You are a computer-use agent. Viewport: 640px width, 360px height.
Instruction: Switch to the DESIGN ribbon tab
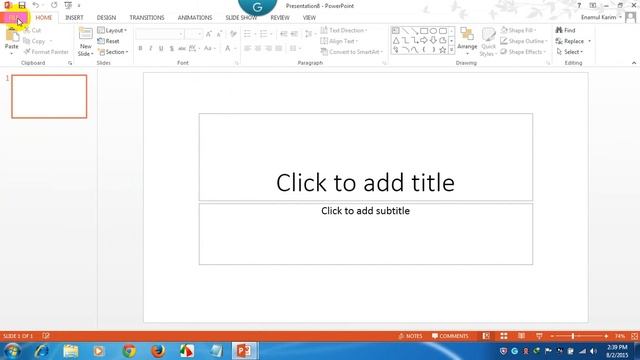[x=106, y=18]
